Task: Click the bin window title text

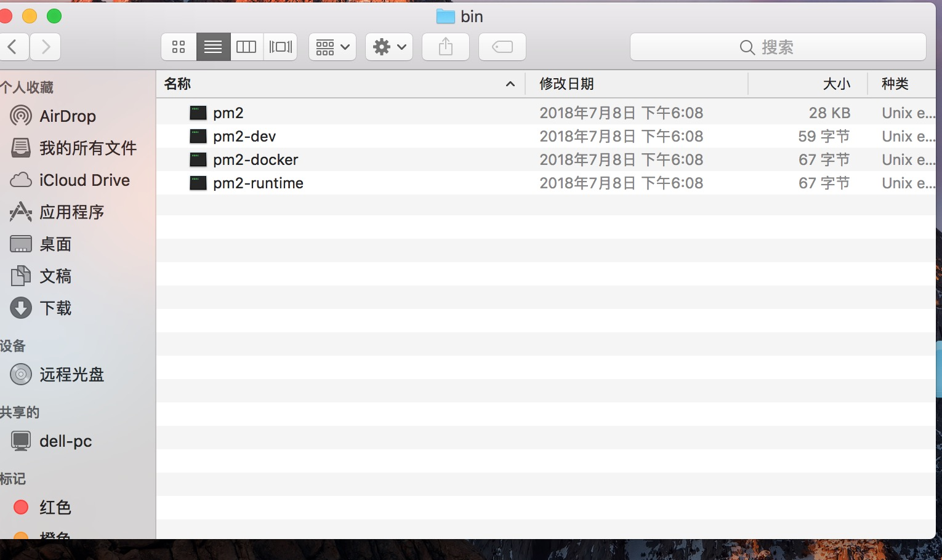Action: click(x=472, y=17)
